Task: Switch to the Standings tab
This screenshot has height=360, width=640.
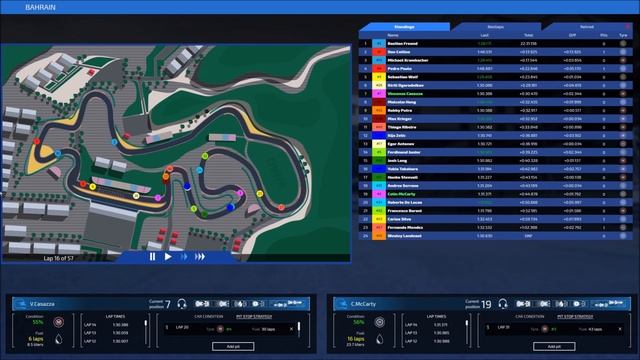Action: (404, 27)
